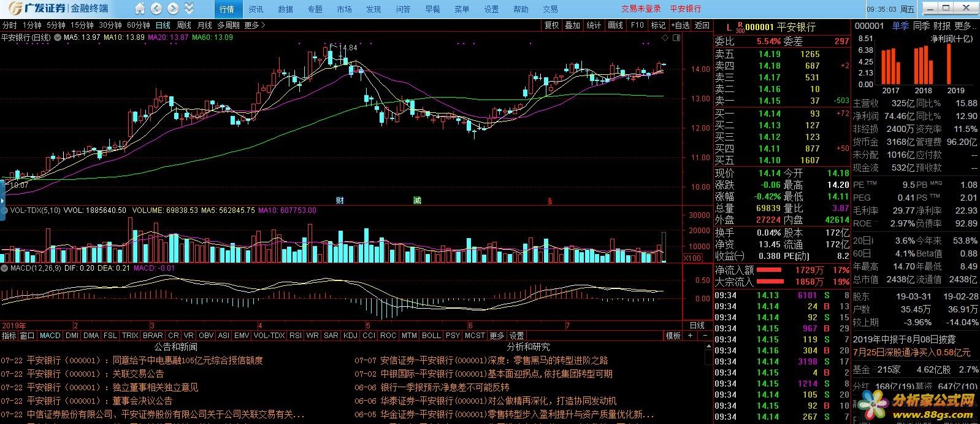The height and width of the screenshot is (424, 980).
Task: Open research link 银行一季报预示净息差不可能反转
Action: (x=445, y=387)
